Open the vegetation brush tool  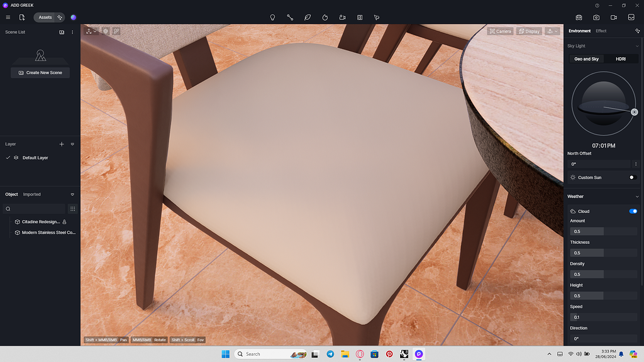(x=308, y=17)
